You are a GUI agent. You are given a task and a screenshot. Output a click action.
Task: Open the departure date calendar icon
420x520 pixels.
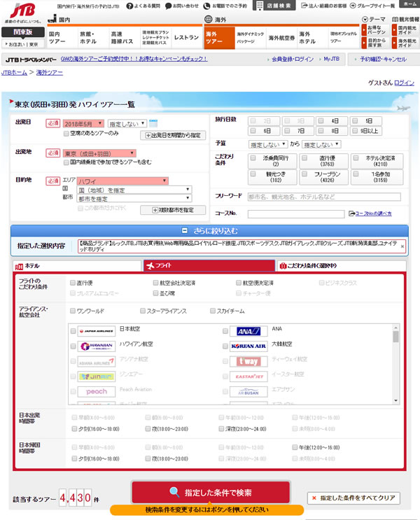(x=153, y=124)
